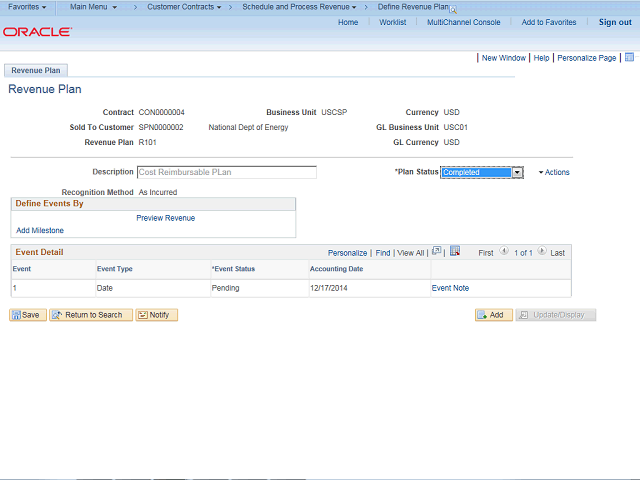Screen dimensions: 640x480
Task: Click the Save button
Action: [x=28, y=315]
